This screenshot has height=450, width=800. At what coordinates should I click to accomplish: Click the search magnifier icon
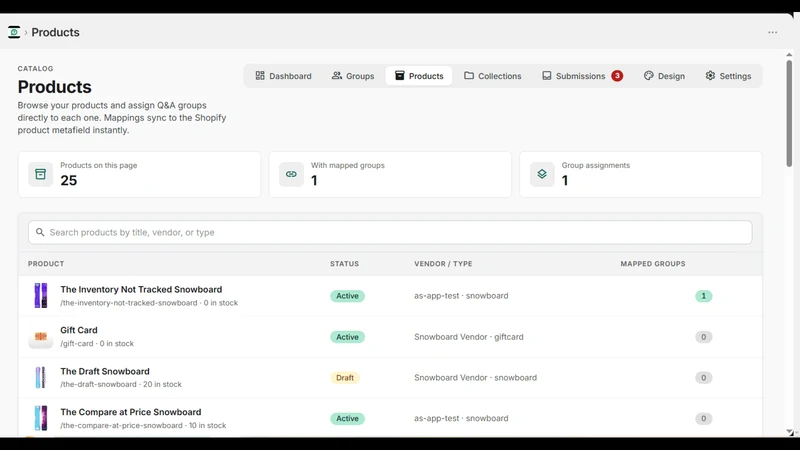(40, 232)
